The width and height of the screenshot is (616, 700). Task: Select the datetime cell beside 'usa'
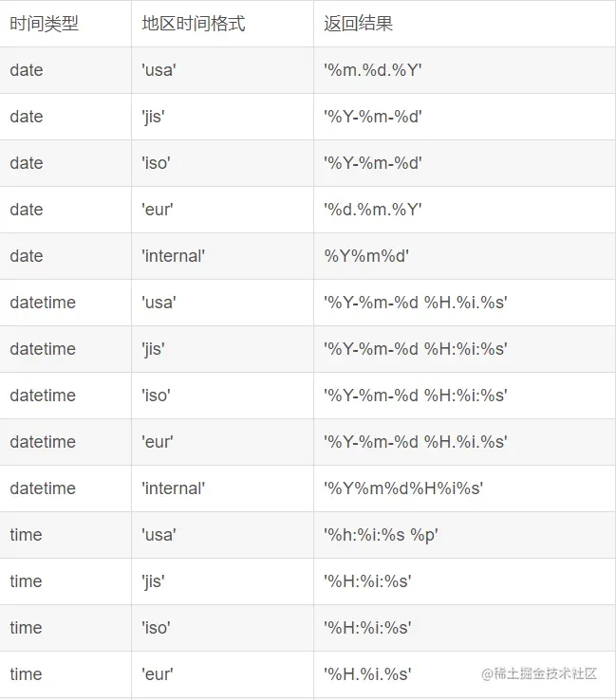click(x=43, y=303)
